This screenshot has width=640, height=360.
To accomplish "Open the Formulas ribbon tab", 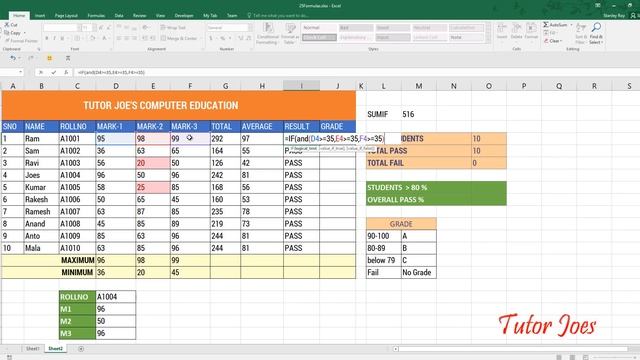I will pyautogui.click(x=96, y=16).
